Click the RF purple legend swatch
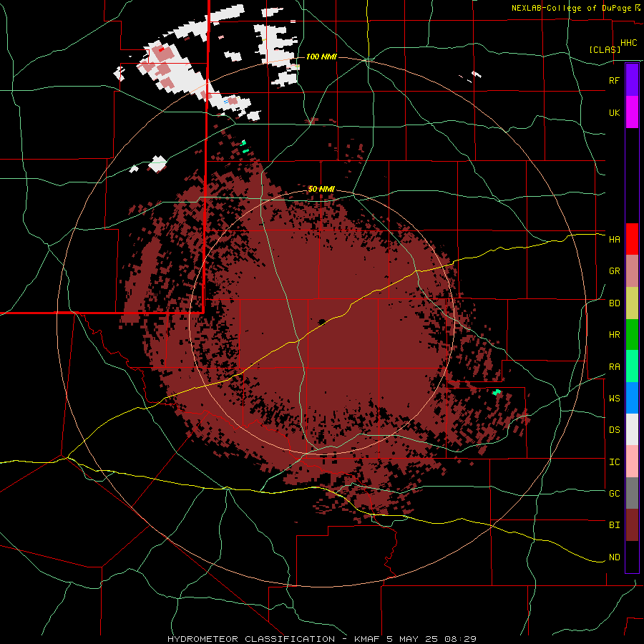This screenshot has width=644, height=644. point(632,80)
